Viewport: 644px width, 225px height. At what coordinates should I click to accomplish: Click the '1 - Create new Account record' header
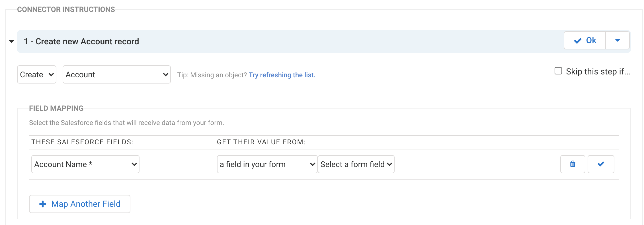(81, 41)
